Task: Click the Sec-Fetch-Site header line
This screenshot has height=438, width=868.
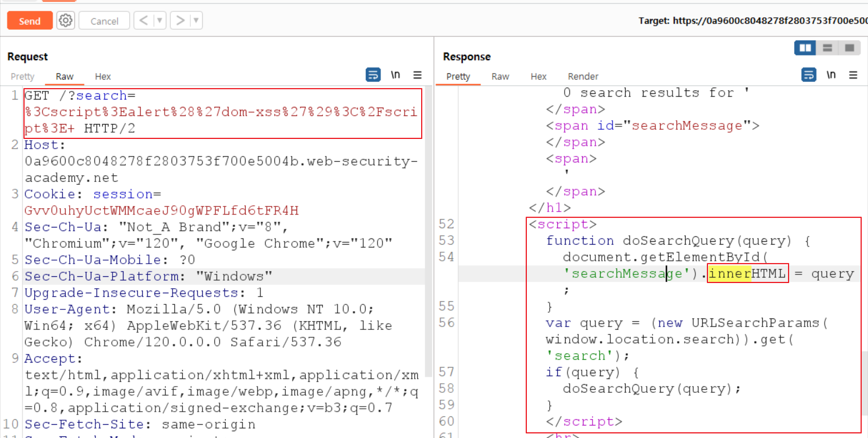Action: pyautogui.click(x=140, y=424)
